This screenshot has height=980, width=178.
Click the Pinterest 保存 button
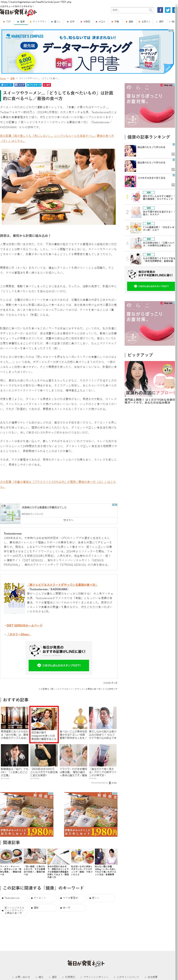(47, 85)
